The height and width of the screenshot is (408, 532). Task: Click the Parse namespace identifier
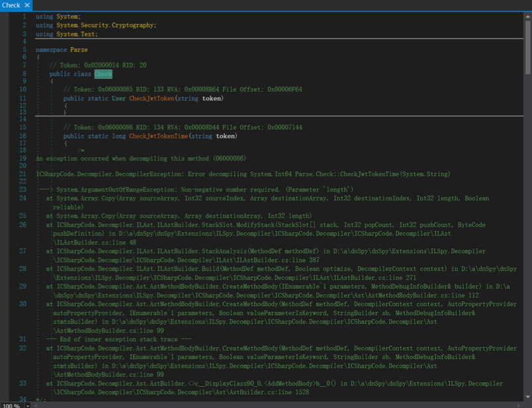tap(79, 50)
